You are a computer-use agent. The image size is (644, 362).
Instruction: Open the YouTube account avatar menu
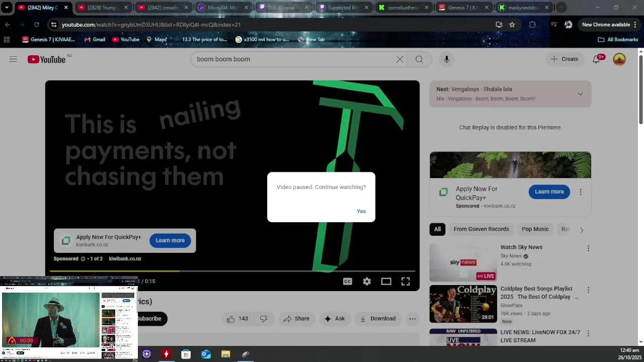tap(619, 59)
